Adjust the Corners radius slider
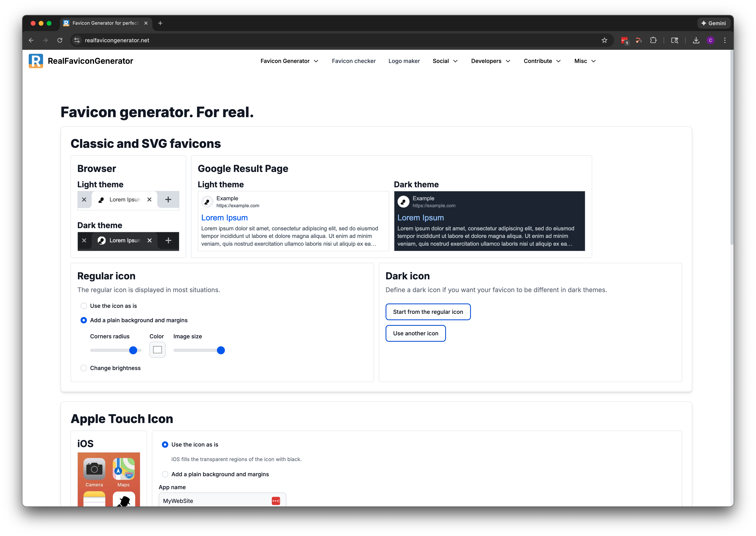Viewport: 756px width, 536px height. (133, 350)
